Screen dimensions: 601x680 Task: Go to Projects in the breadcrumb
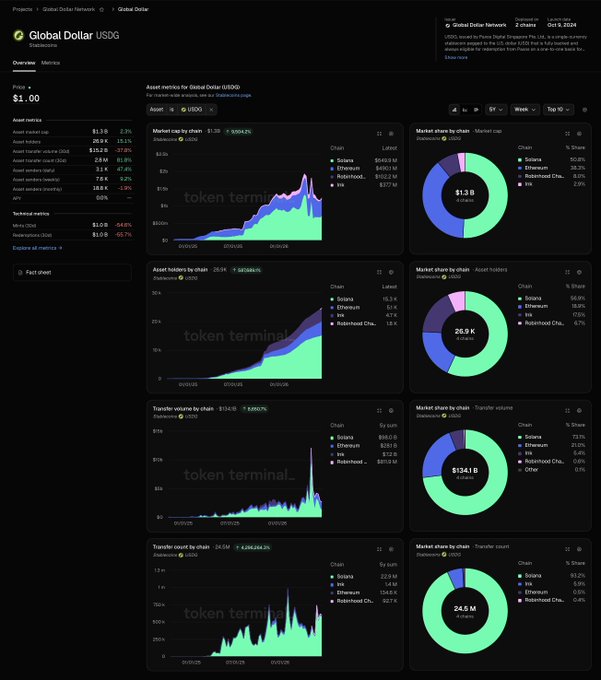(x=23, y=9)
